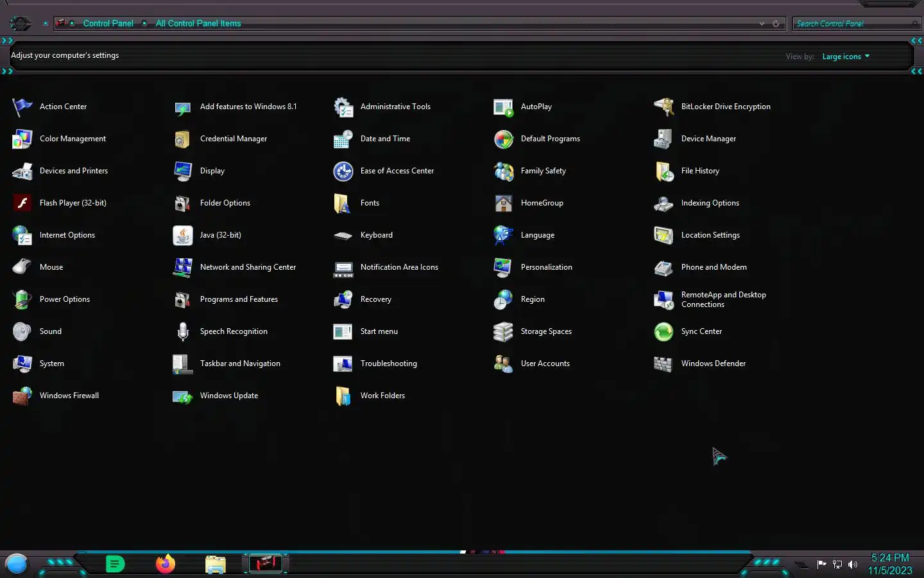
Task: Open the Devices and Printers icon
Action: [x=22, y=171]
